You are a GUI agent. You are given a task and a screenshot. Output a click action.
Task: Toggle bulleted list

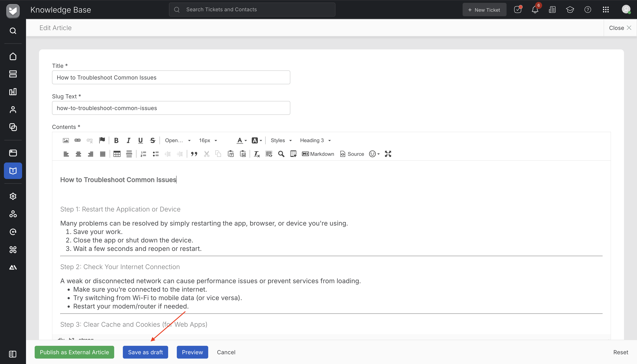click(156, 154)
